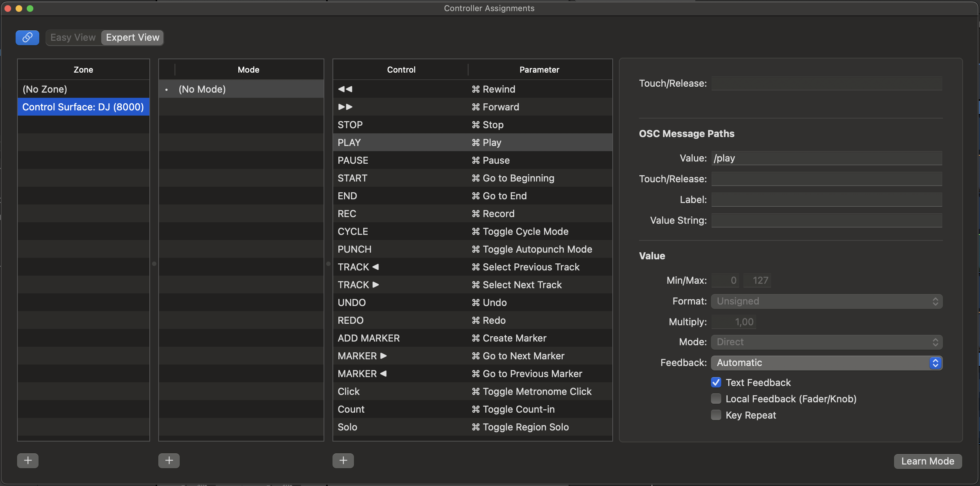Select the PAUSE control
Viewport: 980px width, 486px height.
(x=473, y=160)
